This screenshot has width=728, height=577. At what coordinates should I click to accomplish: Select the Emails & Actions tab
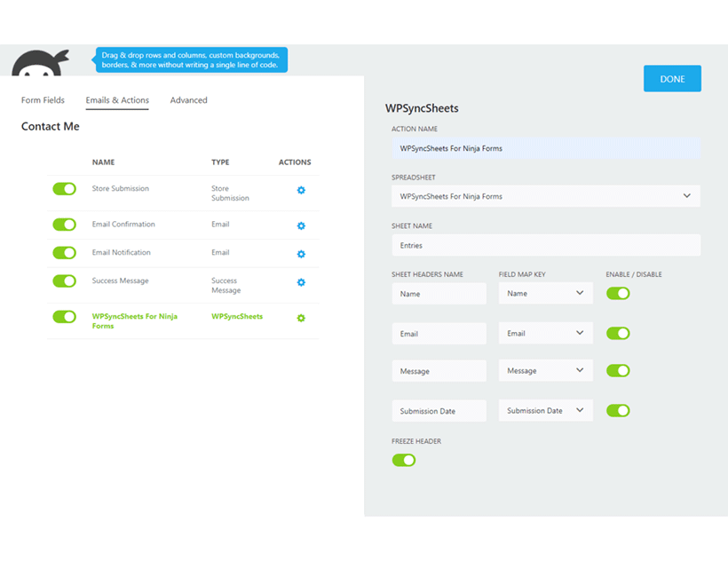117,100
